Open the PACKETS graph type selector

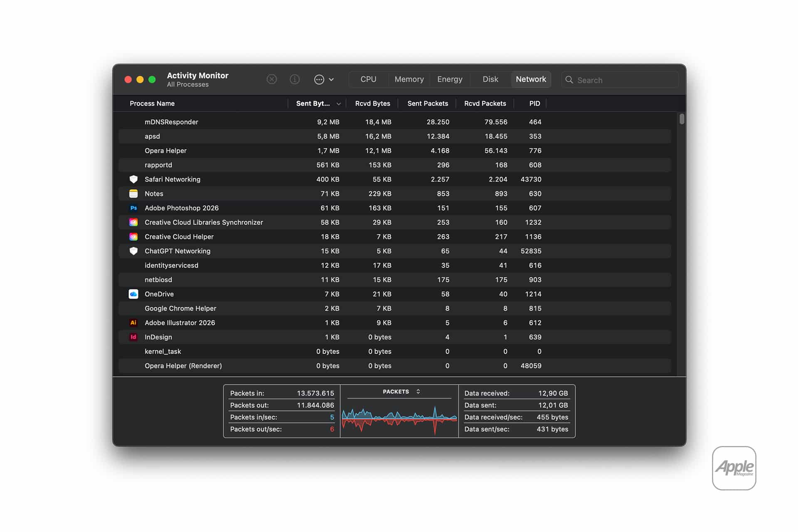401,392
